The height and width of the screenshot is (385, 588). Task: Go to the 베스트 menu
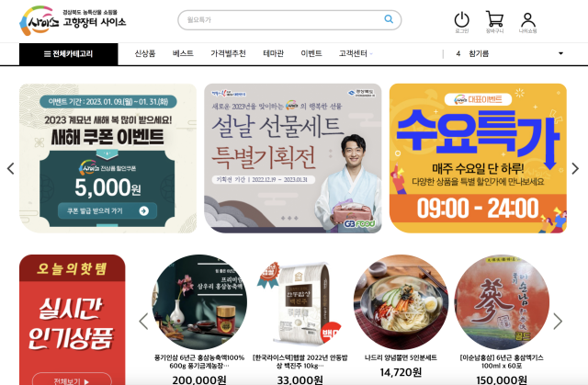pos(183,53)
